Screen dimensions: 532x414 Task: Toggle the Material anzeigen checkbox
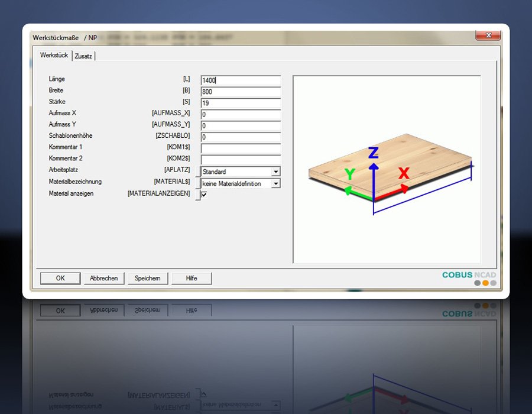tap(205, 195)
